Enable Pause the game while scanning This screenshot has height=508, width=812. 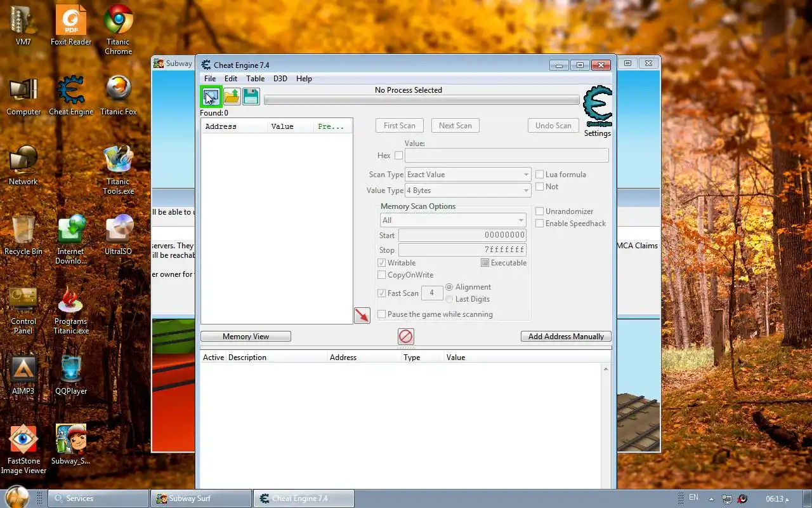tap(381, 314)
